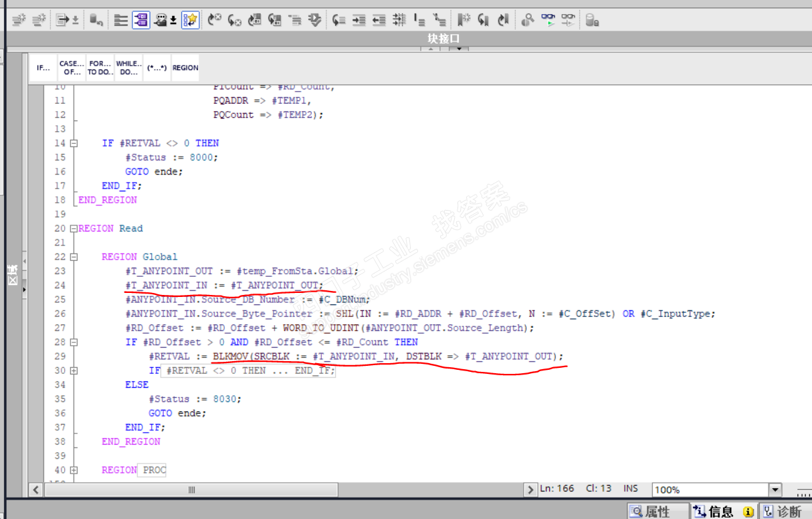Click the upper arrow on 区域 side strip

pos(25,261)
